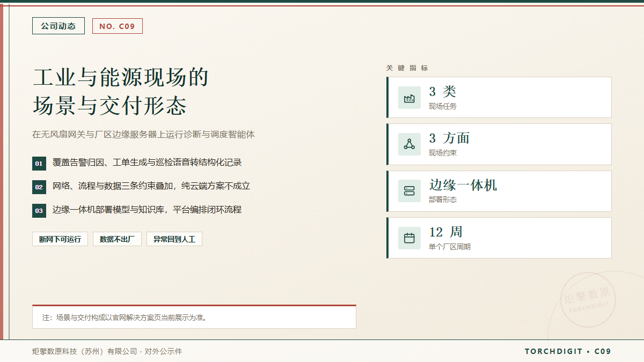Click the bullet 覆盖告警归因、工单生成与巡检语音转结构化记录
644x362 pixels.
(147, 162)
